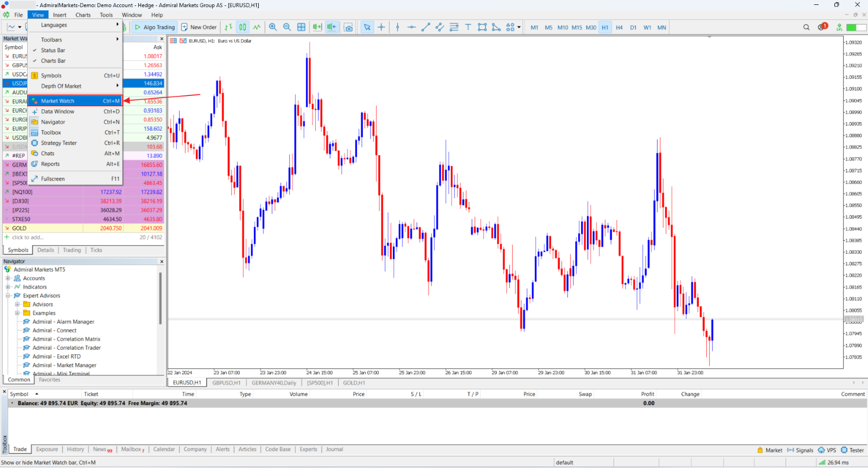The width and height of the screenshot is (868, 468).
Task: Draw an equidistant channel
Action: tap(440, 27)
